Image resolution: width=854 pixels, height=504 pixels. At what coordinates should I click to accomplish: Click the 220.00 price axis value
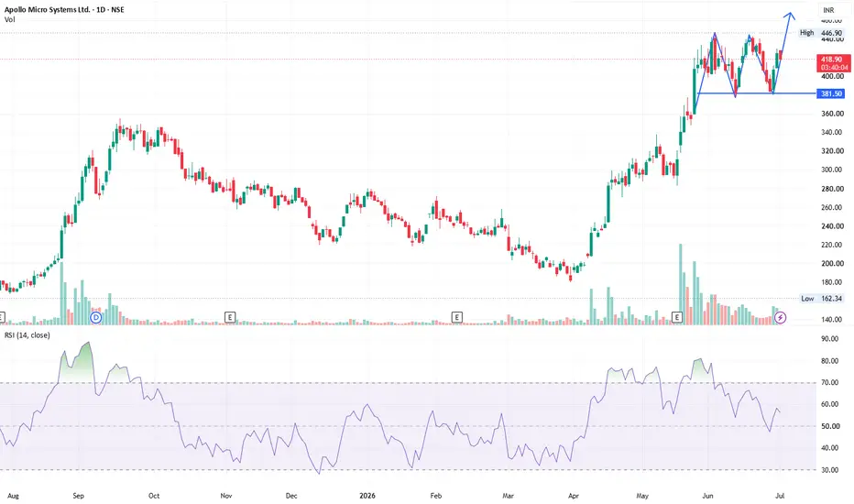pyautogui.click(x=832, y=245)
